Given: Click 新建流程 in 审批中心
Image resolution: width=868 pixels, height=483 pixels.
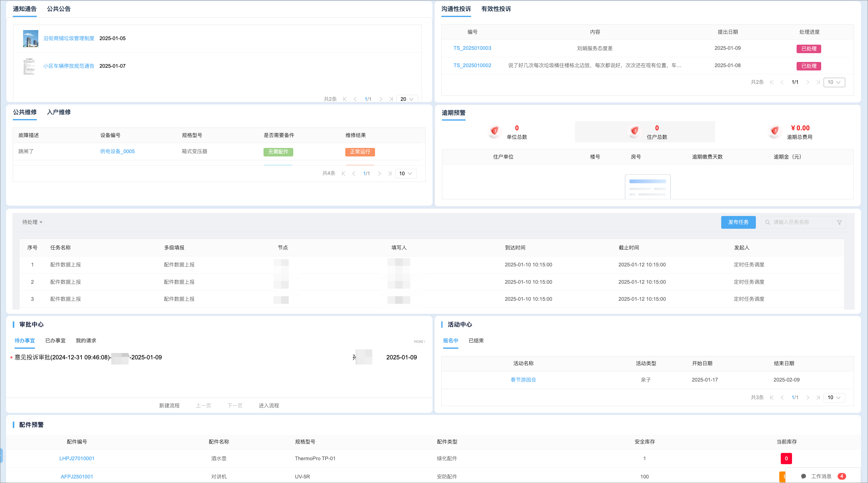Looking at the screenshot, I should tap(169, 406).
